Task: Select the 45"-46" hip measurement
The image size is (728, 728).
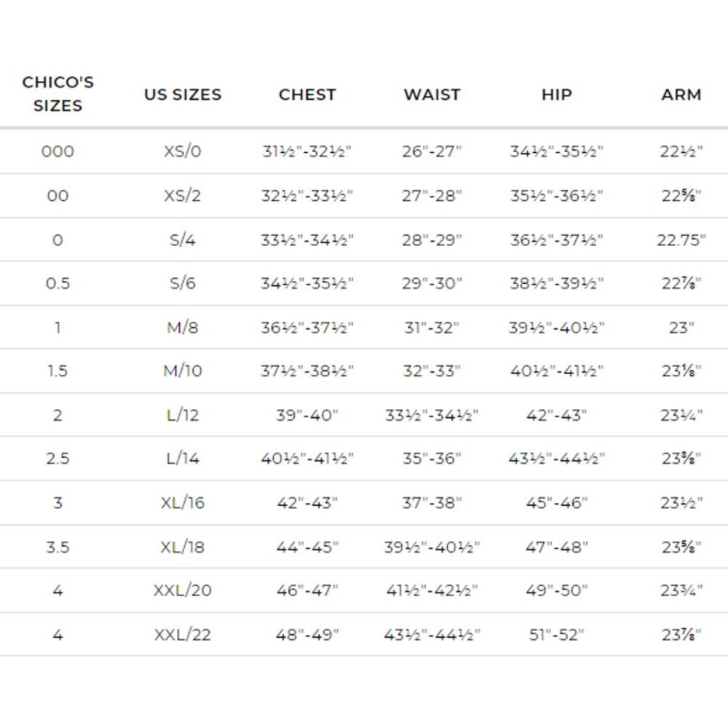Action: click(x=557, y=502)
